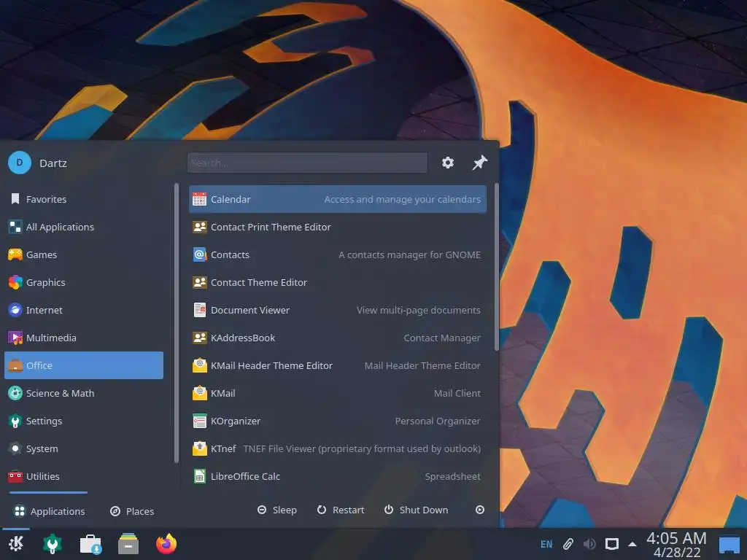This screenshot has width=747, height=560.
Task: Launch the GNOME Contacts app
Action: click(x=338, y=254)
